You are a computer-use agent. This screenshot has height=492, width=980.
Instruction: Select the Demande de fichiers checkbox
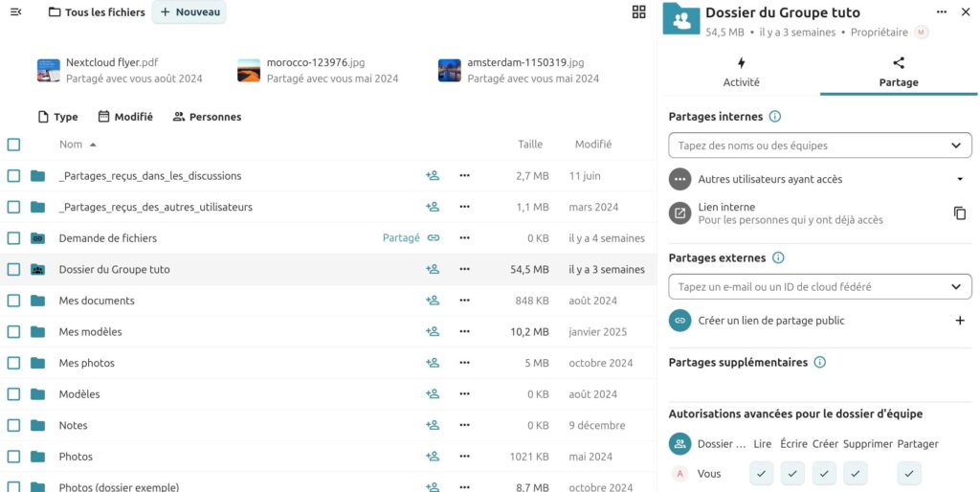coord(13,238)
